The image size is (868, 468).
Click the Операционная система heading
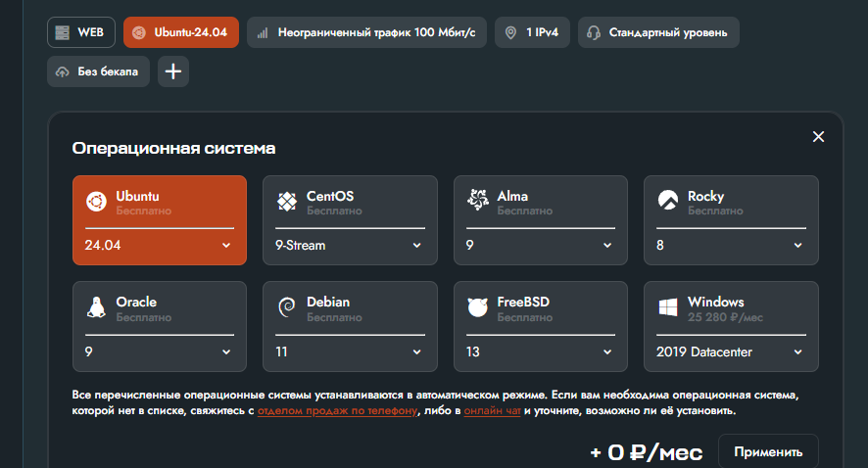coord(173,148)
